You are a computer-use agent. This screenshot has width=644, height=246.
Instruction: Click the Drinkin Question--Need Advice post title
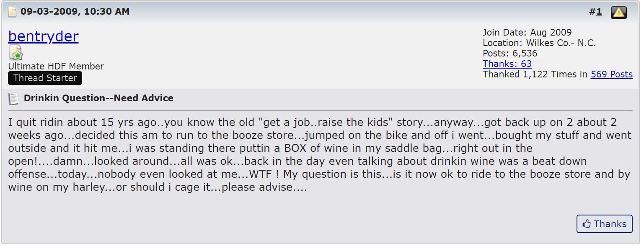[x=98, y=98]
